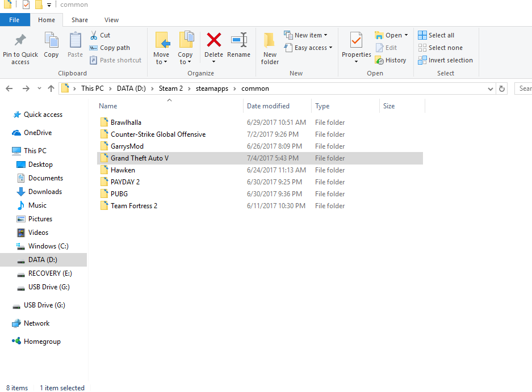The height and width of the screenshot is (392, 532).
Task: Click Paste shortcut option
Action: tap(115, 60)
